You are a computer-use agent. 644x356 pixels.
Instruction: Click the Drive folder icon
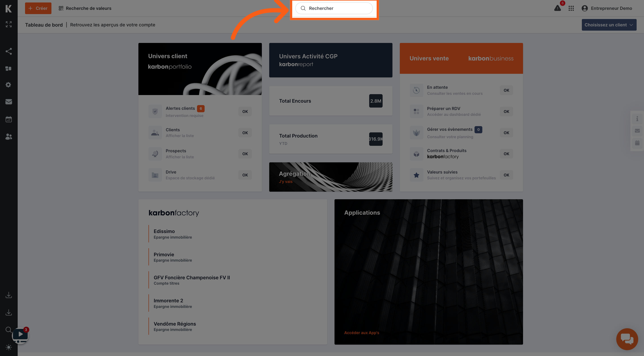point(155,175)
